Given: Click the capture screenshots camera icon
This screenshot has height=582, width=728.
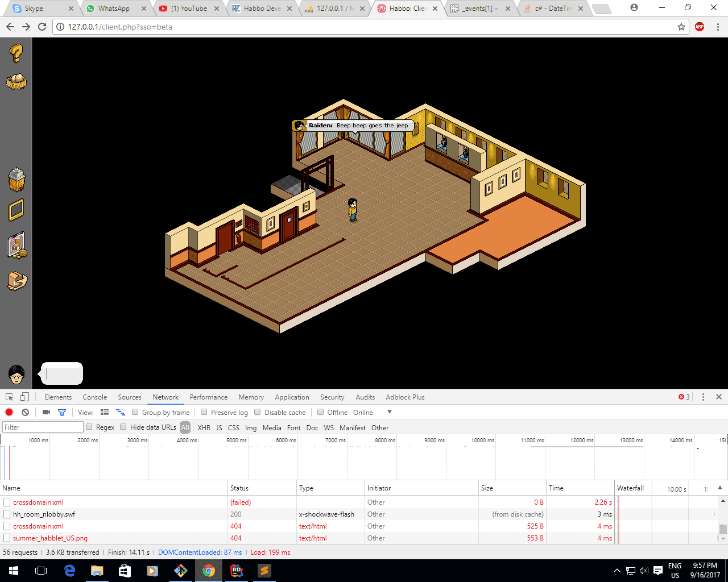Looking at the screenshot, I should click(x=46, y=412).
